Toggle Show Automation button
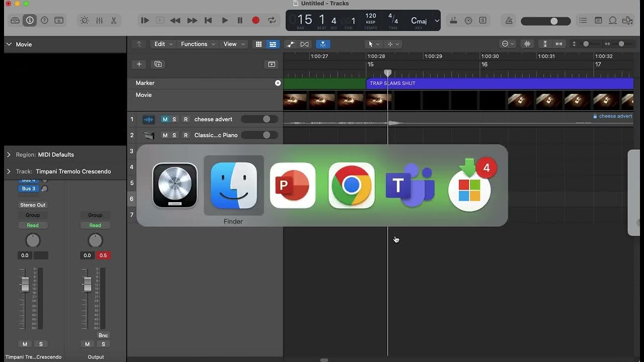 (290, 44)
